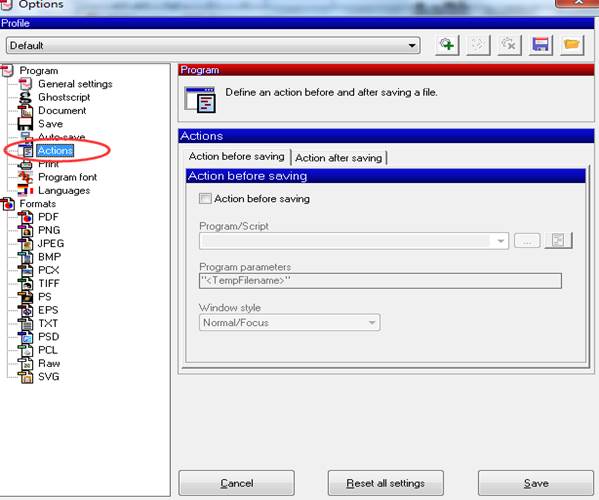The width and height of the screenshot is (599, 500).
Task: Open Ghostscript settings in the tree
Action: tap(64, 97)
